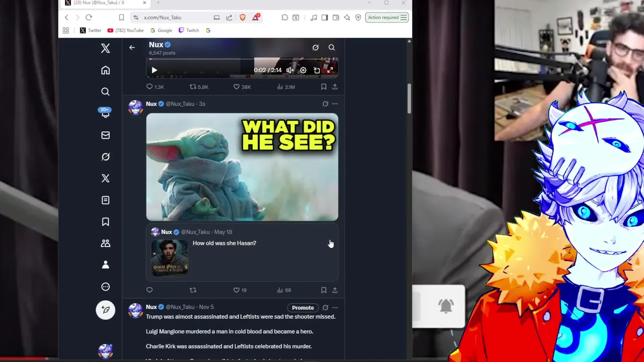Viewport: 644px width, 362px height.
Task: Repost the Baby Yoda post
Action: [193, 290]
